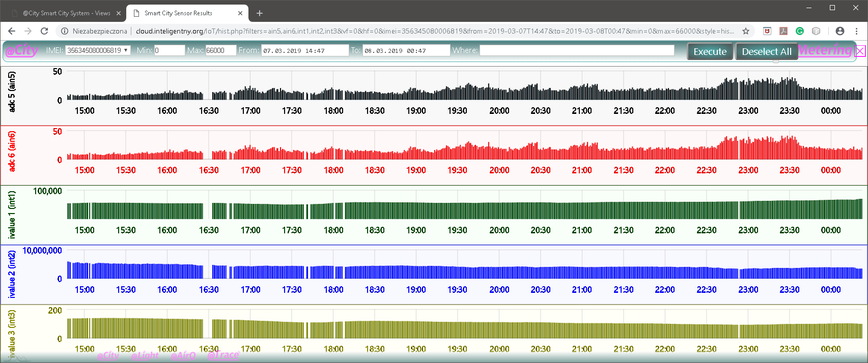868x363 pixels.
Task: Open the @Trace link in the footer
Action: [x=223, y=355]
